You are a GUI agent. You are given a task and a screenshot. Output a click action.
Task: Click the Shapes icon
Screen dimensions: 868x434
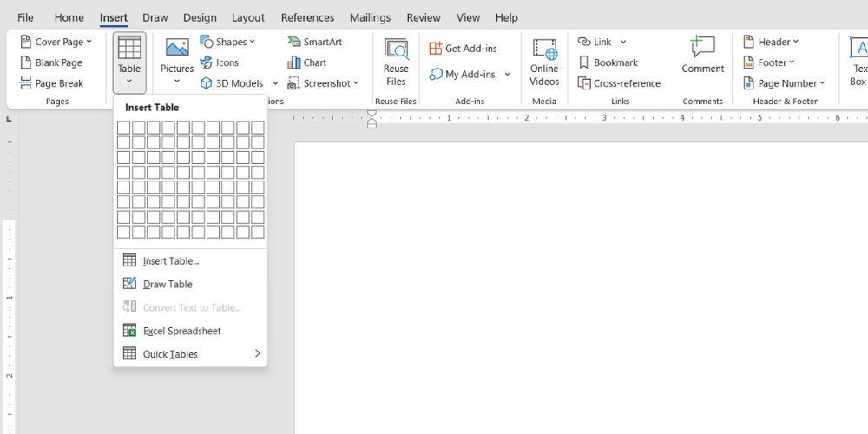tap(207, 42)
